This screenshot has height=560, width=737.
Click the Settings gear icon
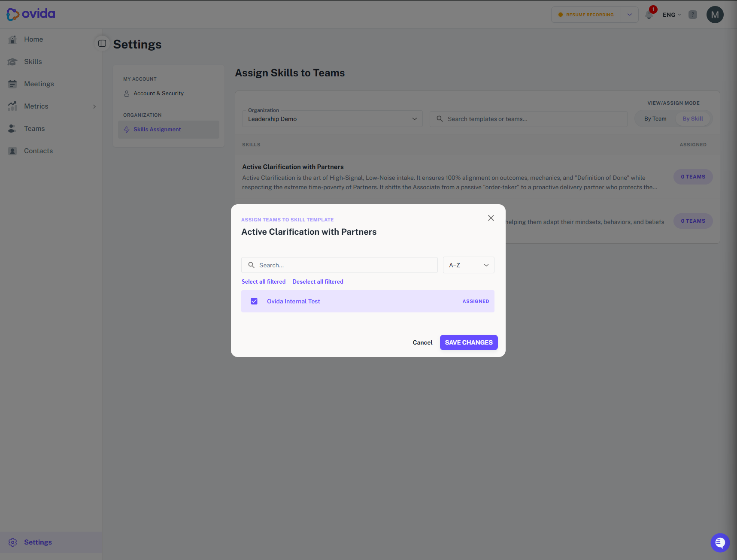(x=12, y=542)
